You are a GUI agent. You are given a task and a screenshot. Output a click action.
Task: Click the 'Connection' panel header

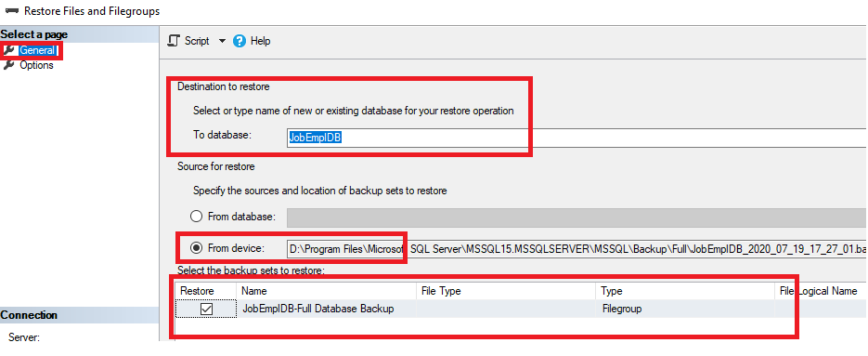pos(79,315)
